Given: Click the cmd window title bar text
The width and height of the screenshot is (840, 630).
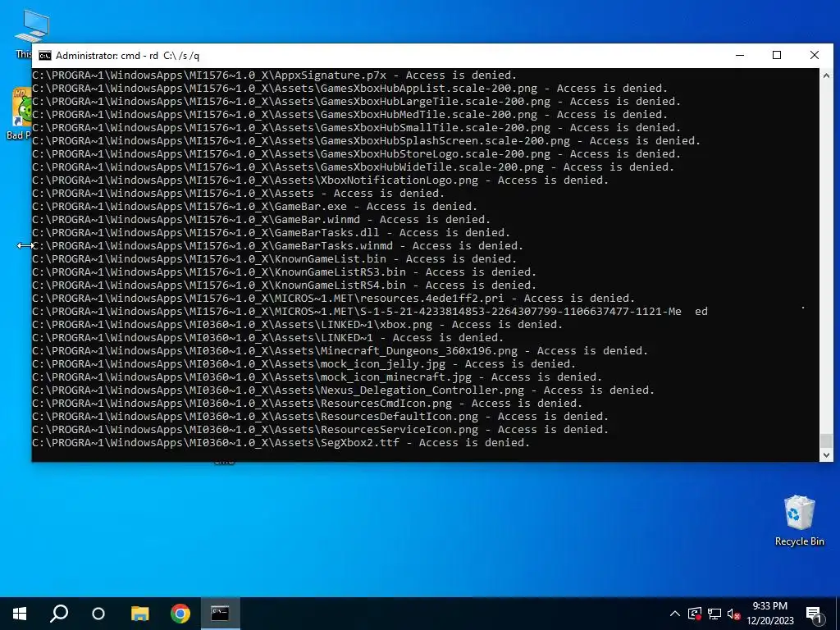Looking at the screenshot, I should 127,56.
